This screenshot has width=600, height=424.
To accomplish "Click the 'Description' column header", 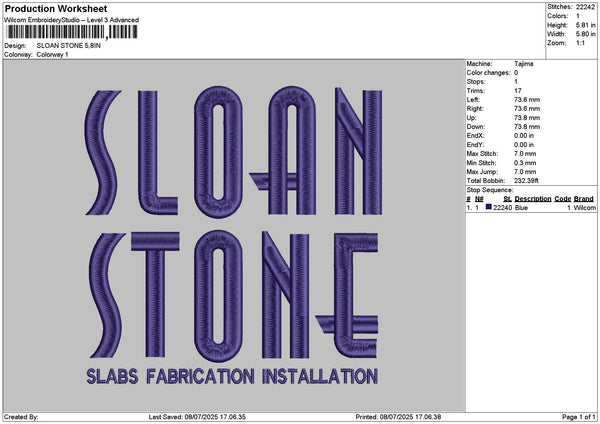I will point(533,199).
